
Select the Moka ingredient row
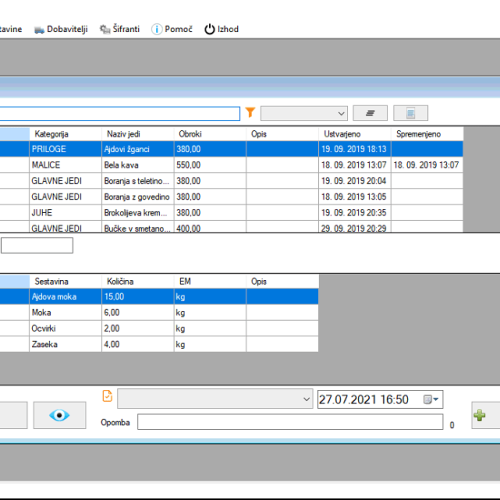point(159,313)
